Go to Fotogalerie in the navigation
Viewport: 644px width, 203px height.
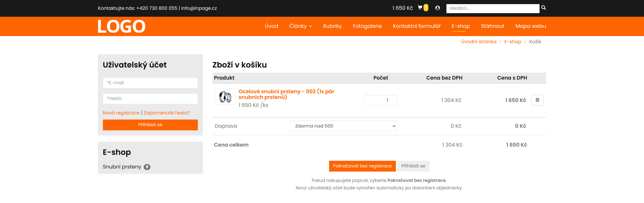point(367,26)
